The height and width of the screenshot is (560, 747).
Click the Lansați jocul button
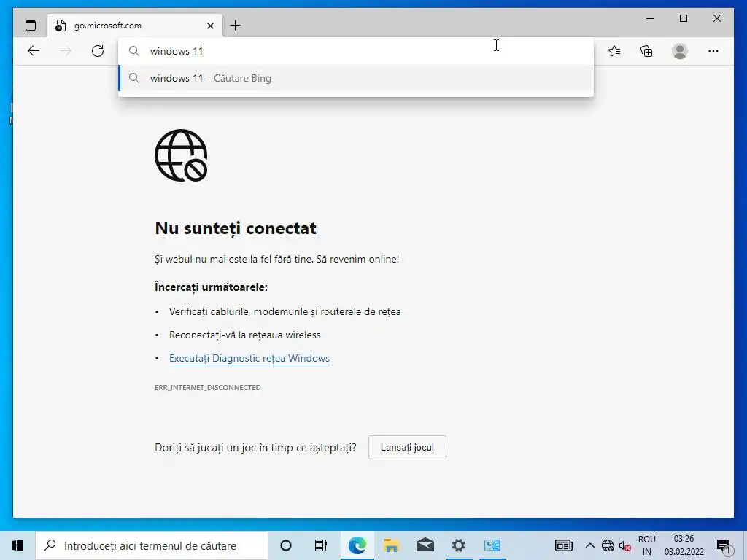407,447
